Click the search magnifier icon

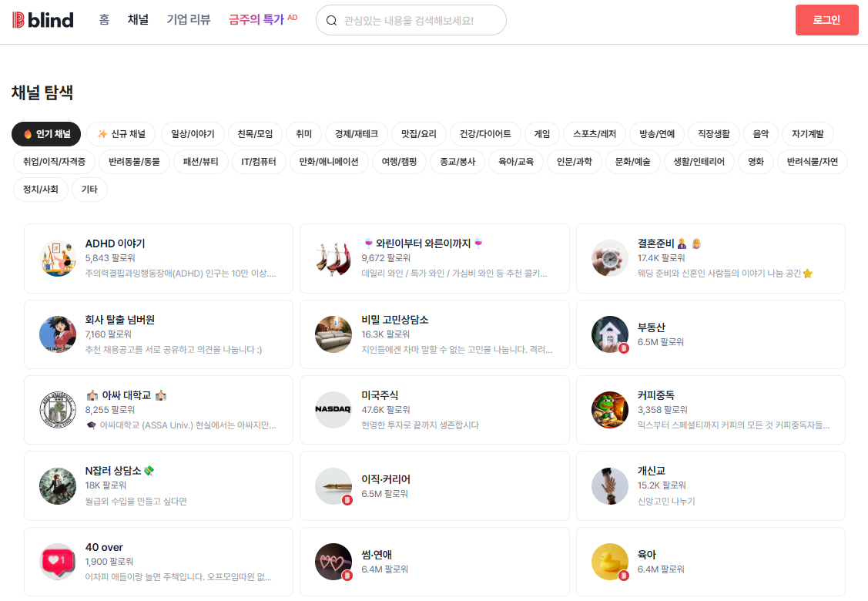(x=332, y=21)
